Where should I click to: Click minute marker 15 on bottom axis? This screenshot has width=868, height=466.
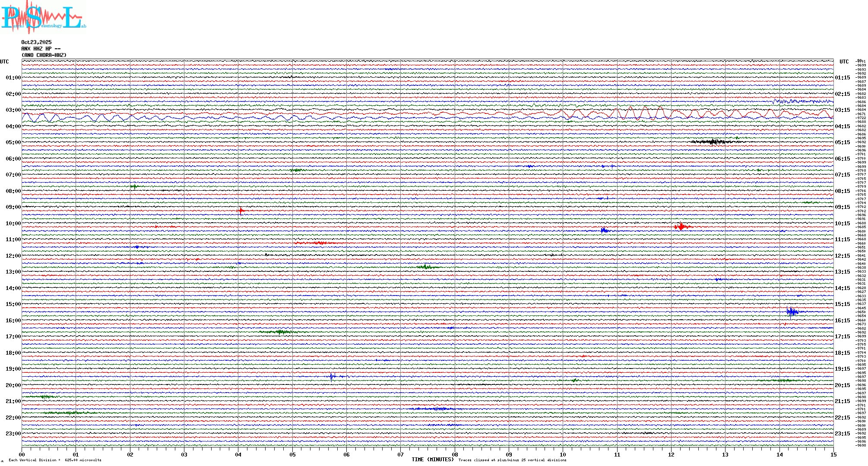(833, 455)
